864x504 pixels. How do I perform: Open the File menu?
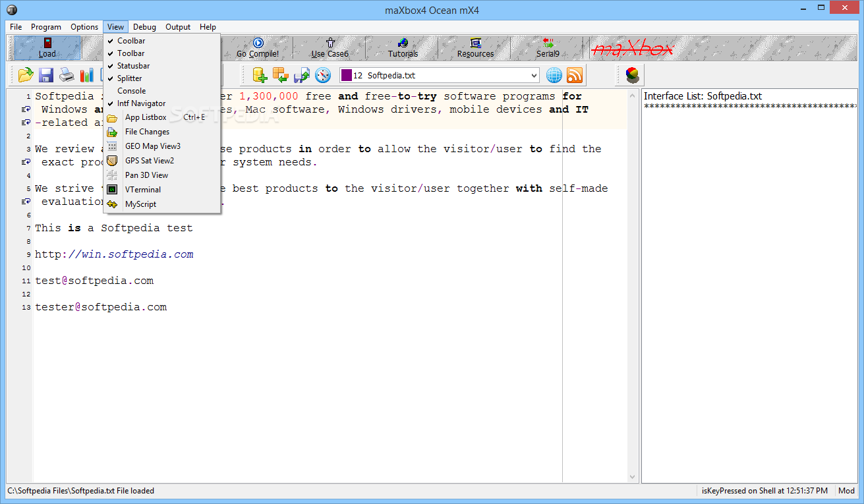tap(16, 27)
